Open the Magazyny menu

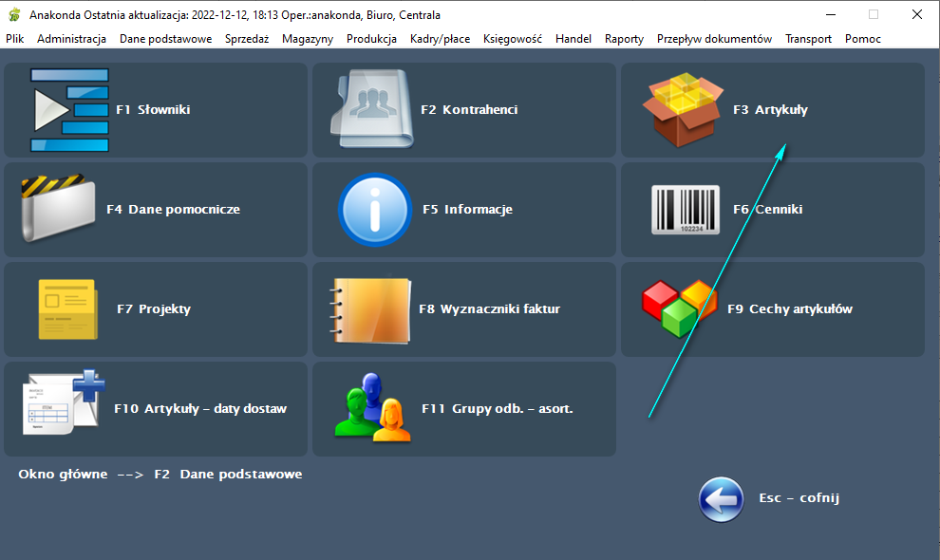click(x=308, y=39)
